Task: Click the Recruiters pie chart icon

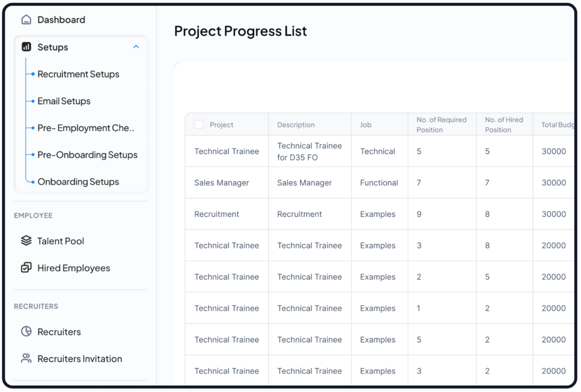Action: 26,331
